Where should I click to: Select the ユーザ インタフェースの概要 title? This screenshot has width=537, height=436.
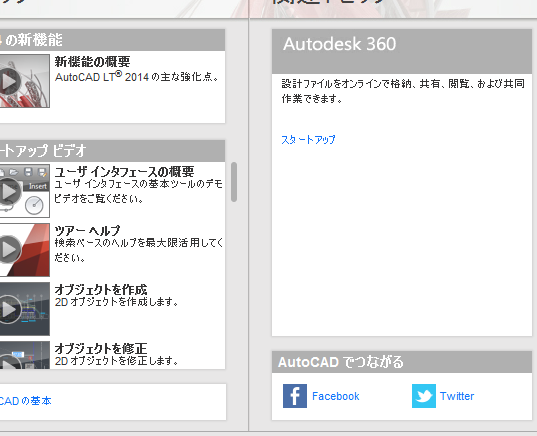pyautogui.click(x=124, y=172)
